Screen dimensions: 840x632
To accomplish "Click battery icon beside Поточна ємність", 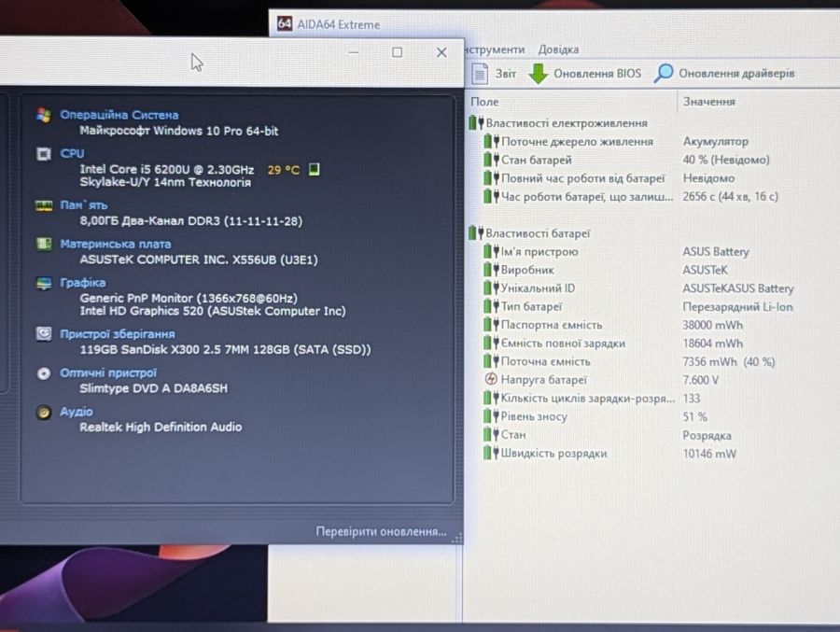I will (491, 361).
